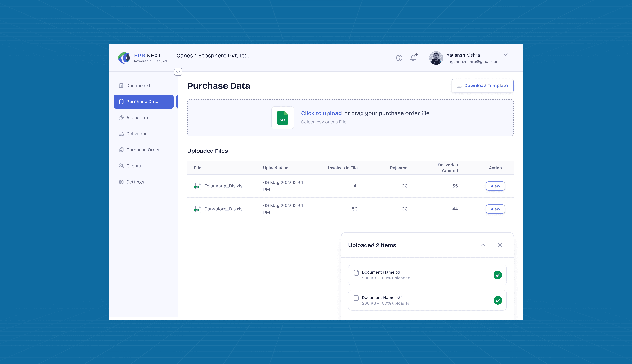Click the 'Click to upload' link
The height and width of the screenshot is (364, 632).
tap(321, 113)
